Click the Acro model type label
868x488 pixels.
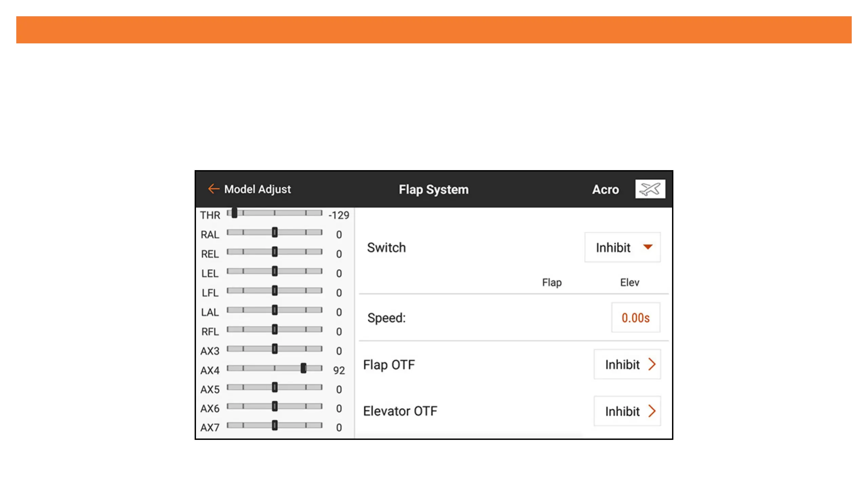click(606, 189)
